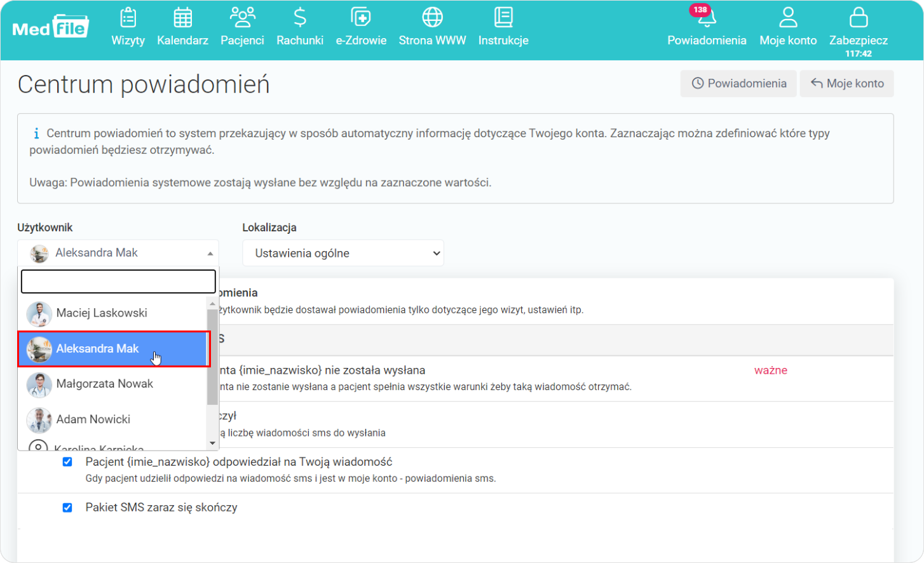Open the Pacjenci people icon

tap(242, 17)
